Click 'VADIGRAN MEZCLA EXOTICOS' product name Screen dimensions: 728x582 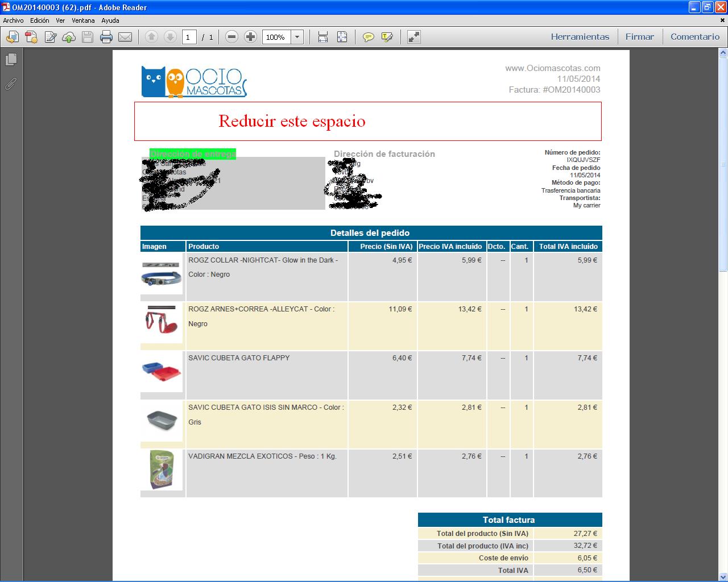coord(241,456)
